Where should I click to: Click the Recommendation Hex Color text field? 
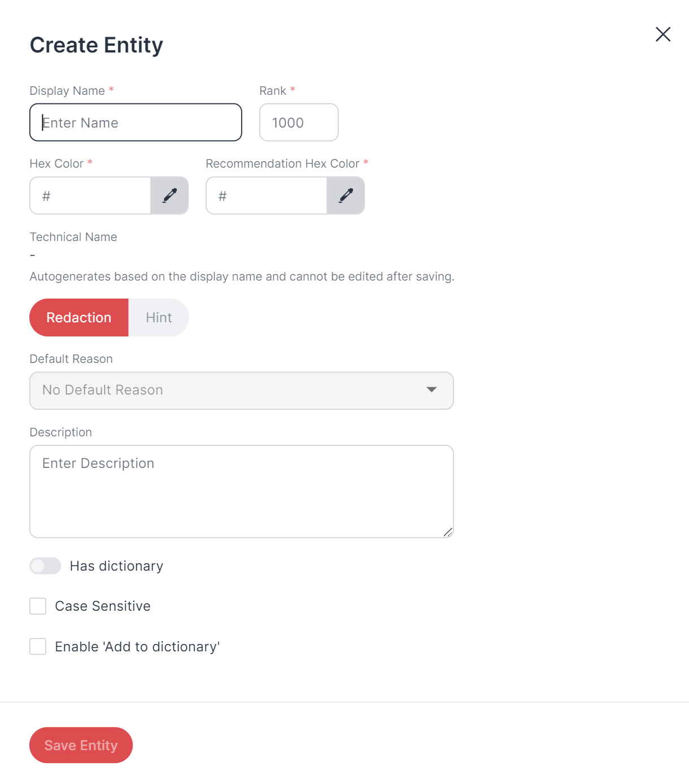[267, 195]
